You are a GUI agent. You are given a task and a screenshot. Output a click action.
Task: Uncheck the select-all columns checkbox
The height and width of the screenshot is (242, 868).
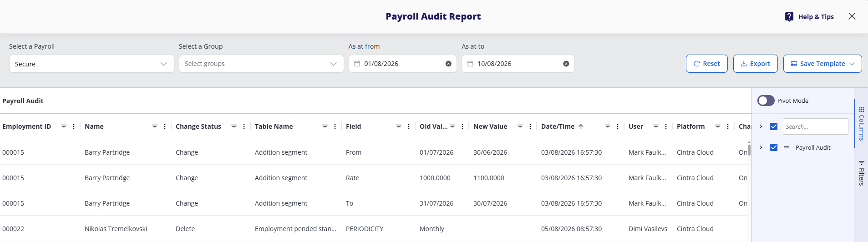774,126
